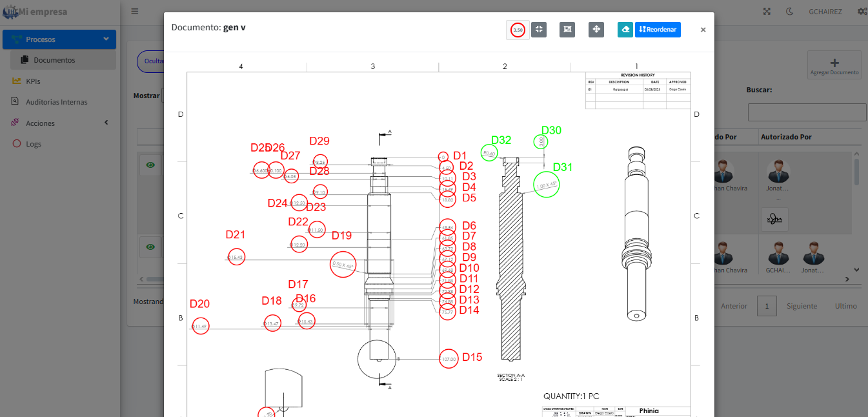868x417 pixels.
Task: Open Documentos in the sidebar
Action: pos(54,60)
